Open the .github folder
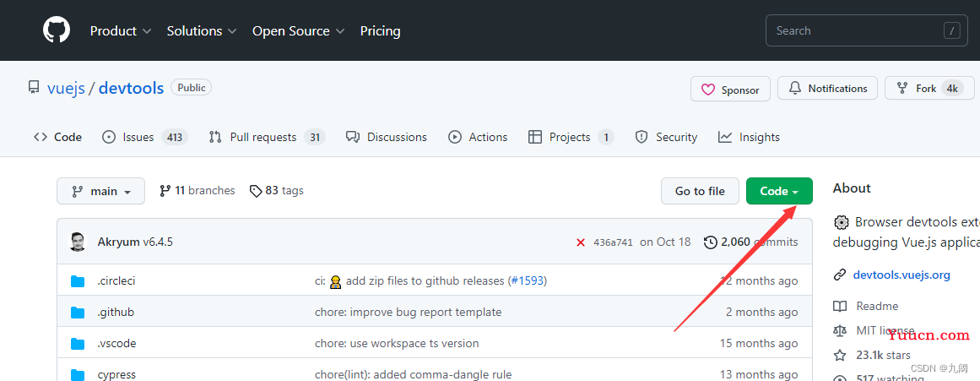The height and width of the screenshot is (381, 980). click(x=116, y=312)
